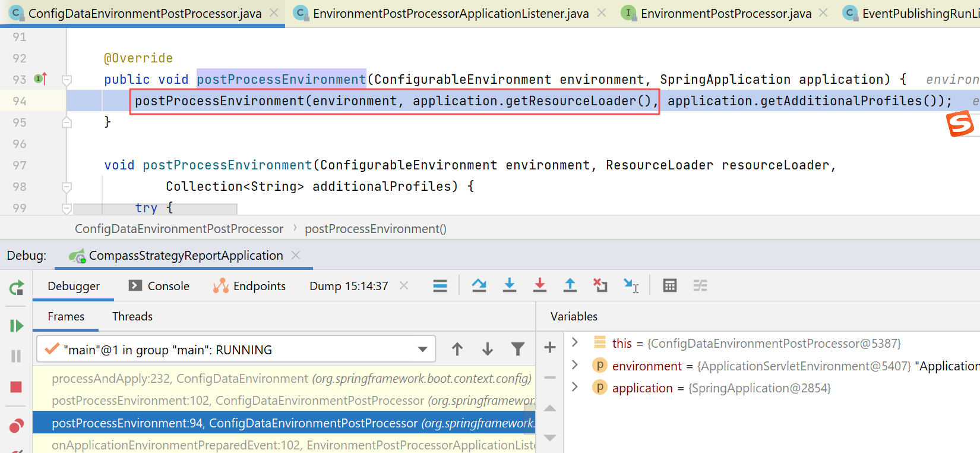Click Force Step Into red arrow icon
980x453 pixels.
coord(539,286)
